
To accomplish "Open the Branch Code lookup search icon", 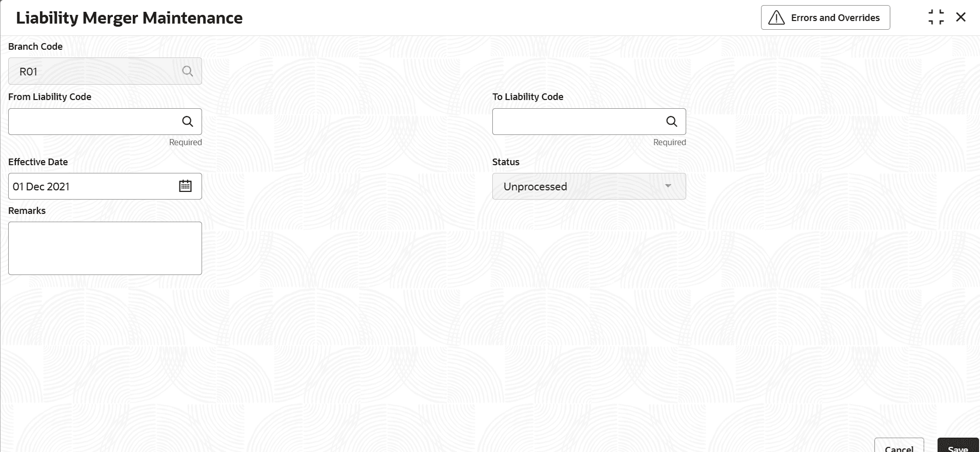I will point(188,71).
